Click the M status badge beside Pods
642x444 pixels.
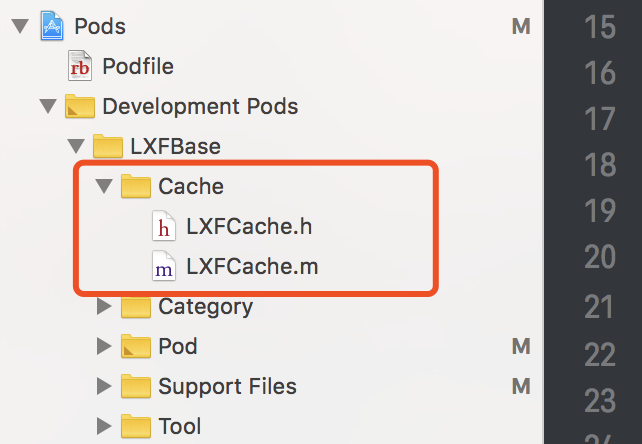pos(521,27)
